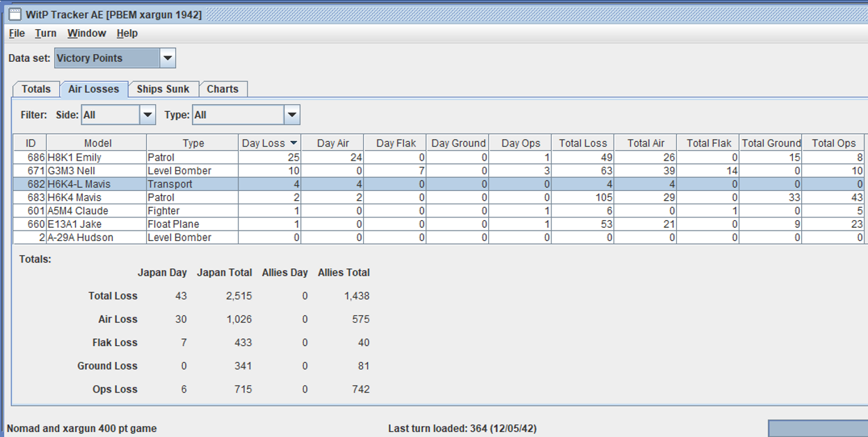Expand the Side filter dropdown
This screenshot has height=437, width=868.
(147, 115)
